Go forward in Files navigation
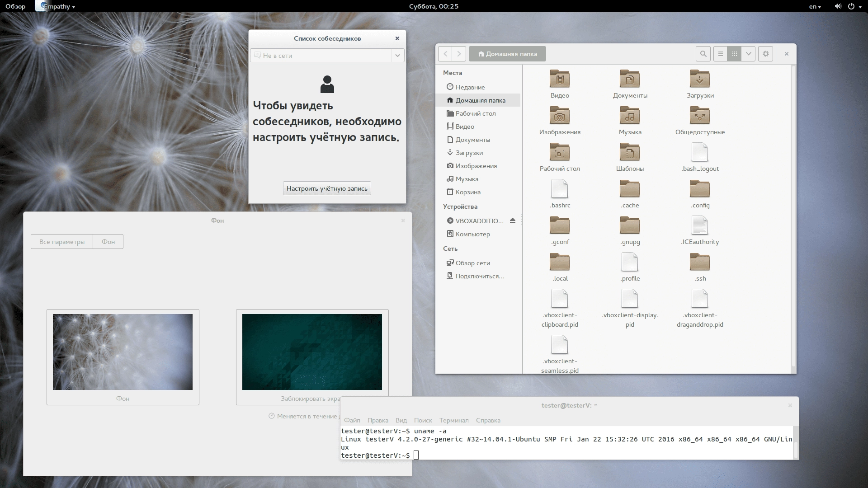 (x=459, y=54)
